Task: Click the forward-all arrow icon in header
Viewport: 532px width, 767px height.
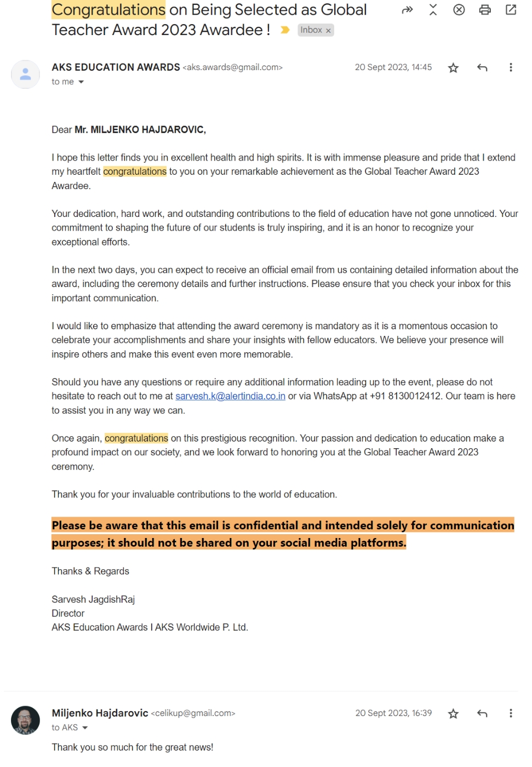Action: point(407,10)
